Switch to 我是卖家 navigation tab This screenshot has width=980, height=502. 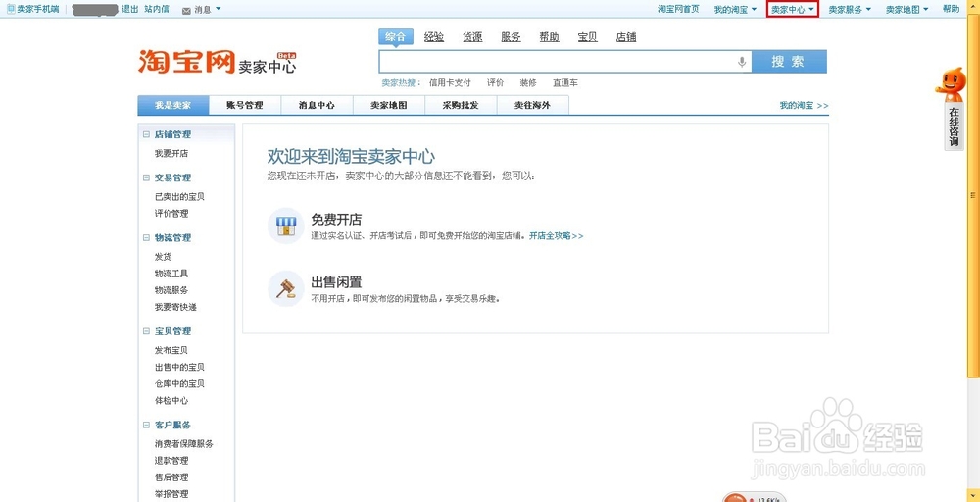click(173, 106)
